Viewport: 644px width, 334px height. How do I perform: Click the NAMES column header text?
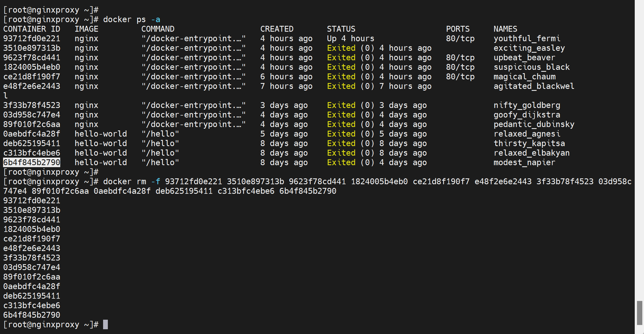505,29
